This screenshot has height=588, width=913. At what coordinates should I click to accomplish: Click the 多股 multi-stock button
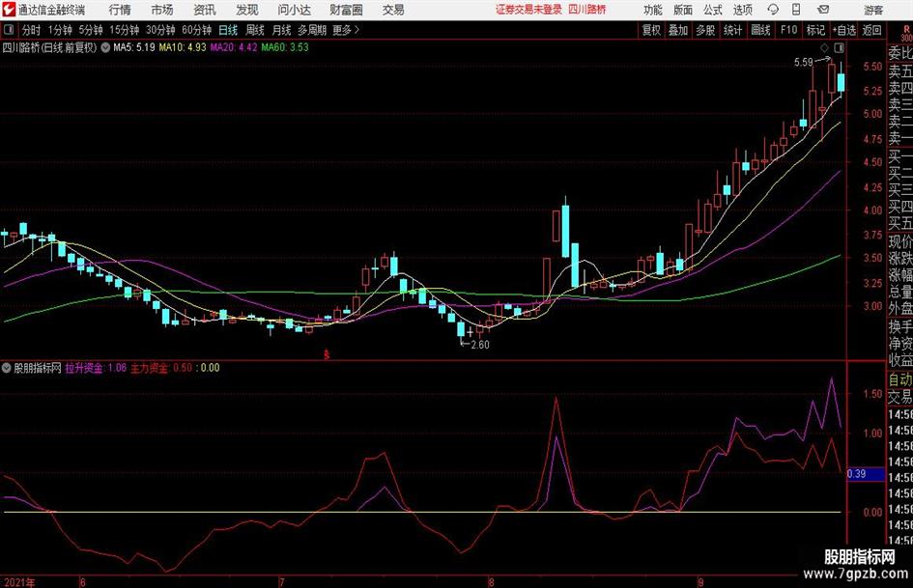[x=705, y=30]
